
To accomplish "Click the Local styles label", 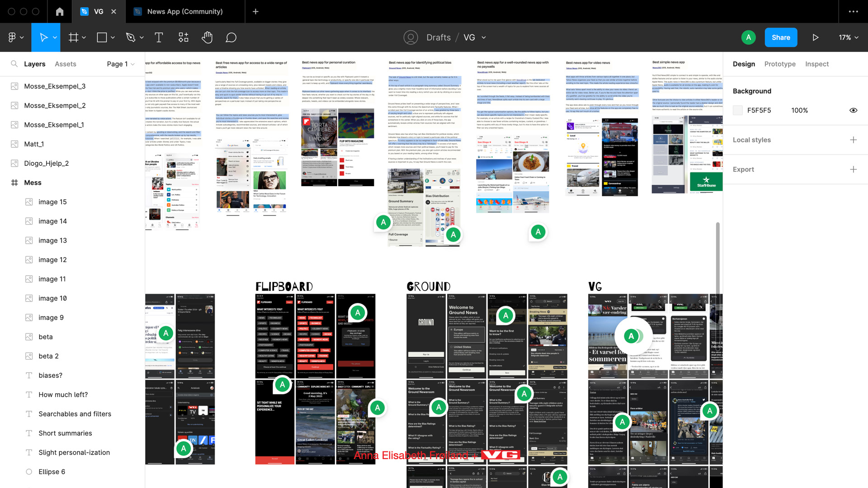I will click(751, 140).
